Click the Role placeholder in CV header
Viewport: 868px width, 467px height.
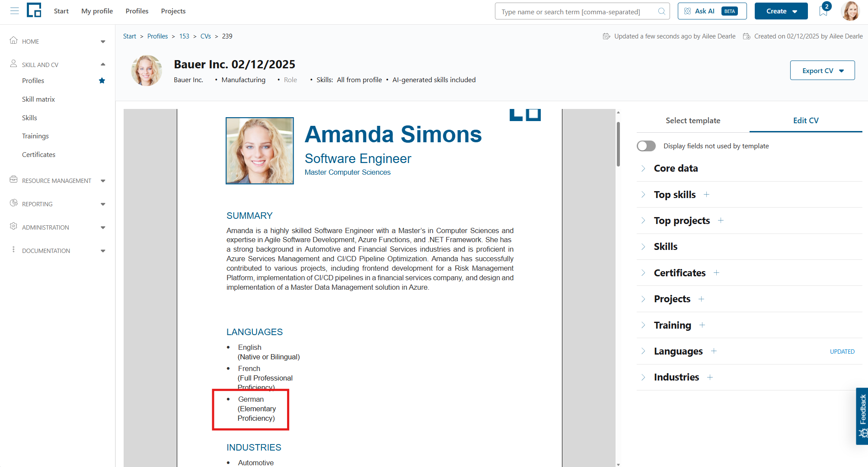click(x=290, y=80)
